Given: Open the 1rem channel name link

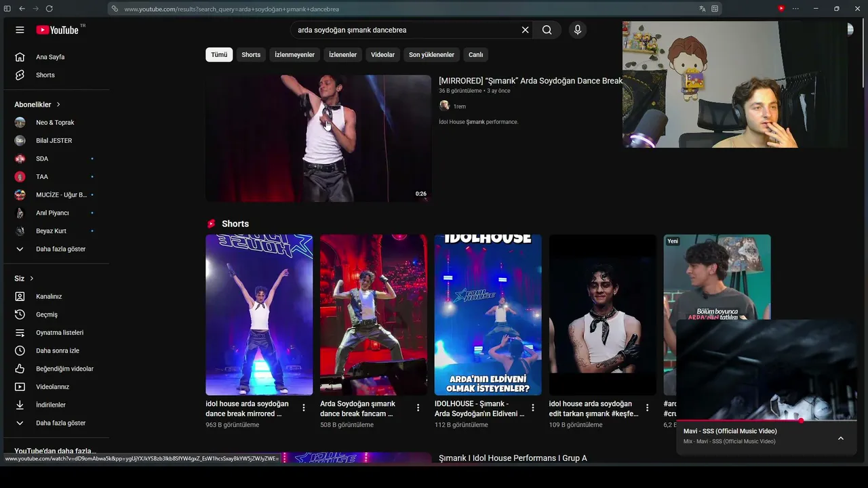Looking at the screenshot, I should click(x=460, y=106).
